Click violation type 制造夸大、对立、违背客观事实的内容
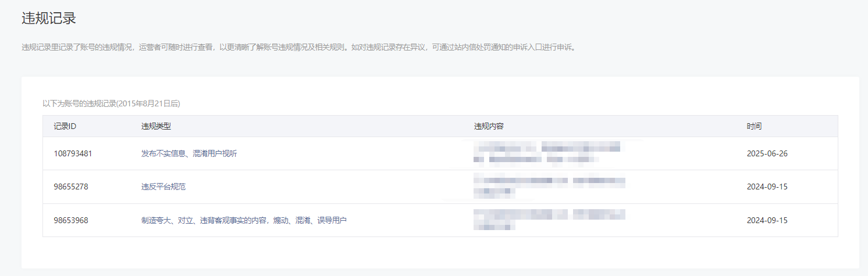 point(204,220)
